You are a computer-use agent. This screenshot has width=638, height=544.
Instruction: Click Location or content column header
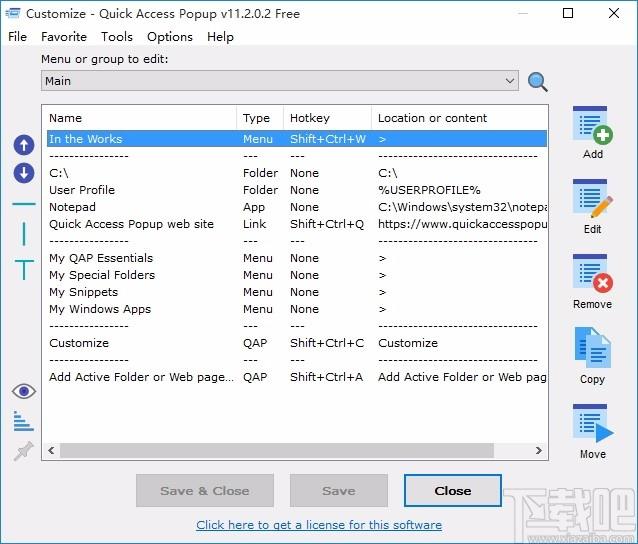tap(459, 118)
